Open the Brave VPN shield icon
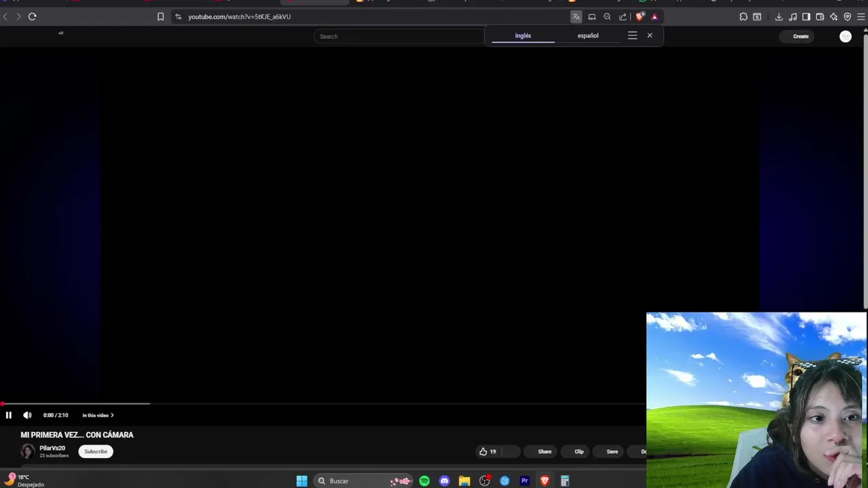The width and height of the screenshot is (868, 488). [848, 16]
